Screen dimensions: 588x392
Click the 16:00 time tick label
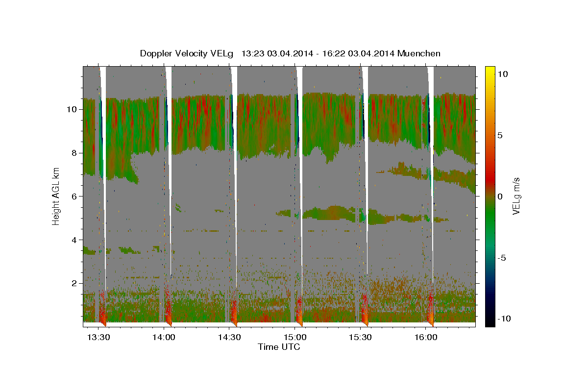click(426, 337)
